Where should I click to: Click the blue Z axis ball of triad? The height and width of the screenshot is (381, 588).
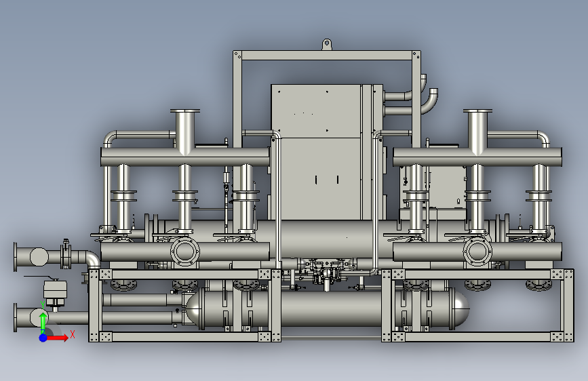click(43, 338)
